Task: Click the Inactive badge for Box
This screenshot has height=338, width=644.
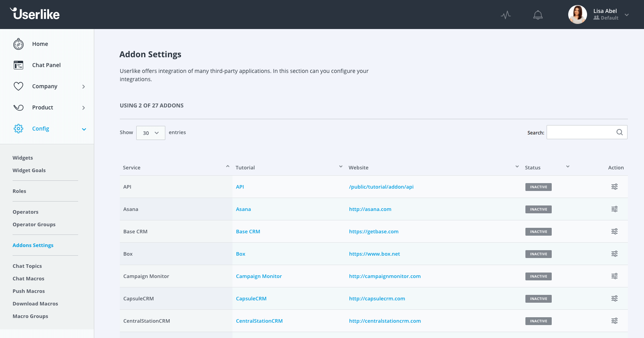Action: pyautogui.click(x=538, y=254)
